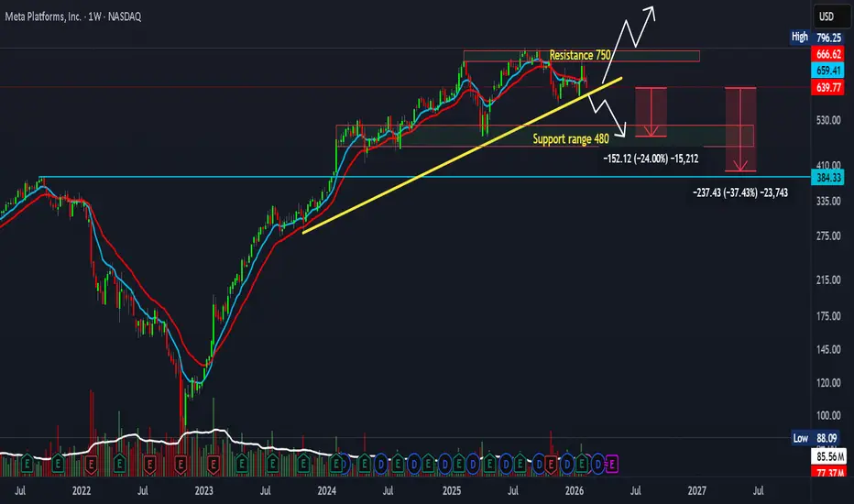Viewport: 854px width, 504px height.
Task: Click the 2026 time axis label
Action: (574, 491)
